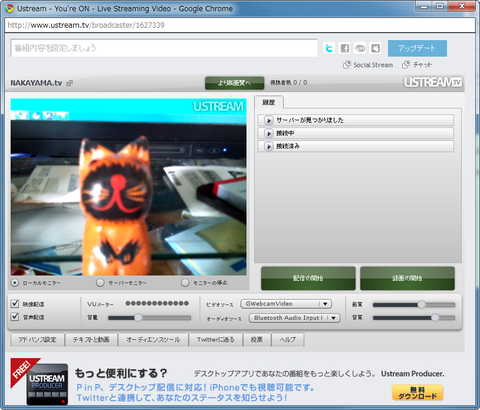Select the 履歴 tab
Screen dimensions: 480x410
coord(269,102)
